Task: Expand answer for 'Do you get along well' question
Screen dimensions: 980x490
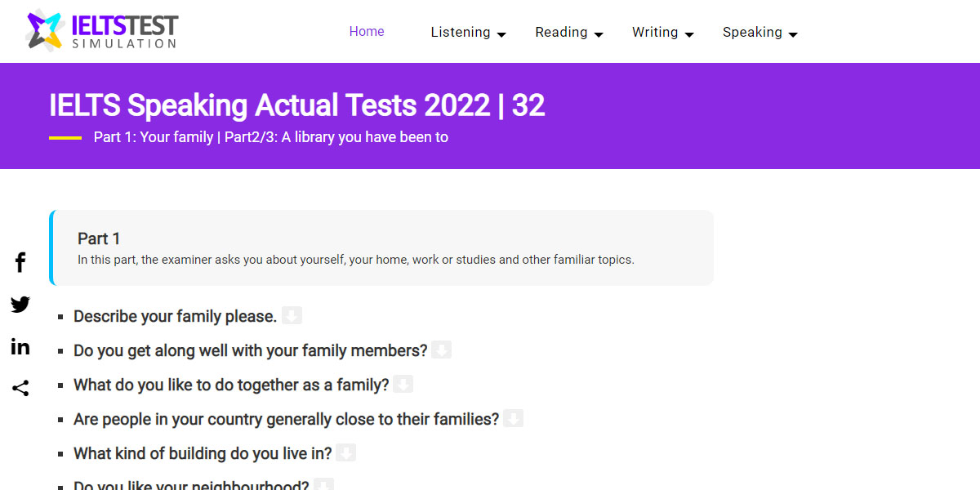Action: tap(441, 350)
